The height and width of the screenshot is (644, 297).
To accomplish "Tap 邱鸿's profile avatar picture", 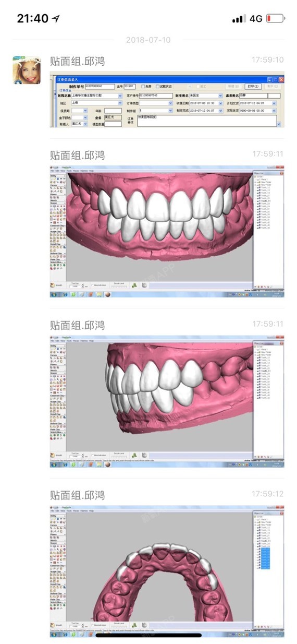I will 27,70.
